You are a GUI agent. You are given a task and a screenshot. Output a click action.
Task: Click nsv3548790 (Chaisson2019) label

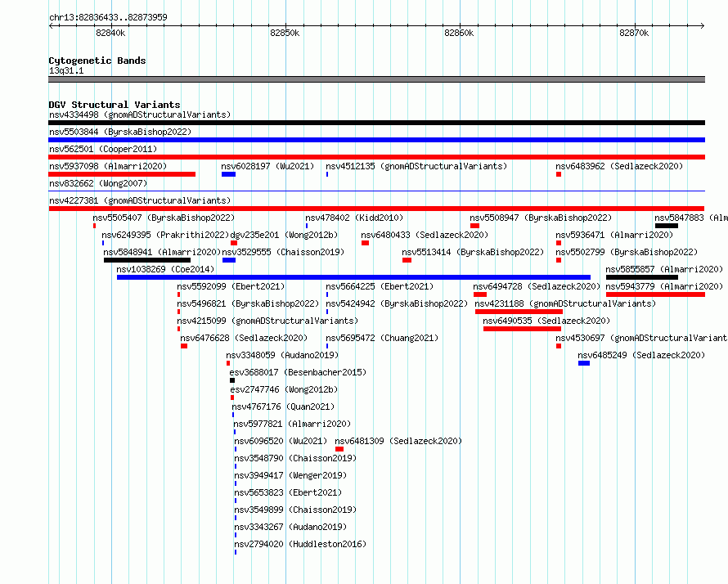[296, 458]
